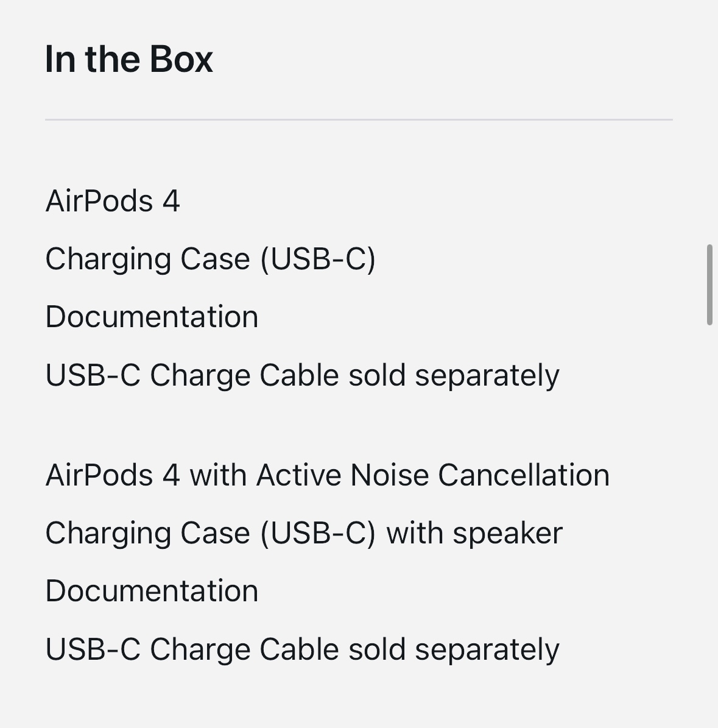Click "(USB-C)" in the first Charging Case line
Image resolution: width=718 pixels, height=728 pixels.
(318, 259)
